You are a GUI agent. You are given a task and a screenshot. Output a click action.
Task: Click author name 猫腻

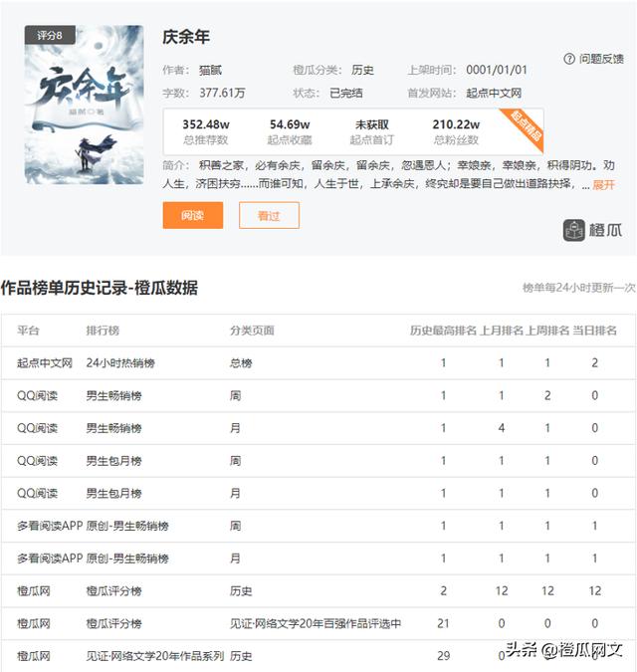pyautogui.click(x=210, y=70)
